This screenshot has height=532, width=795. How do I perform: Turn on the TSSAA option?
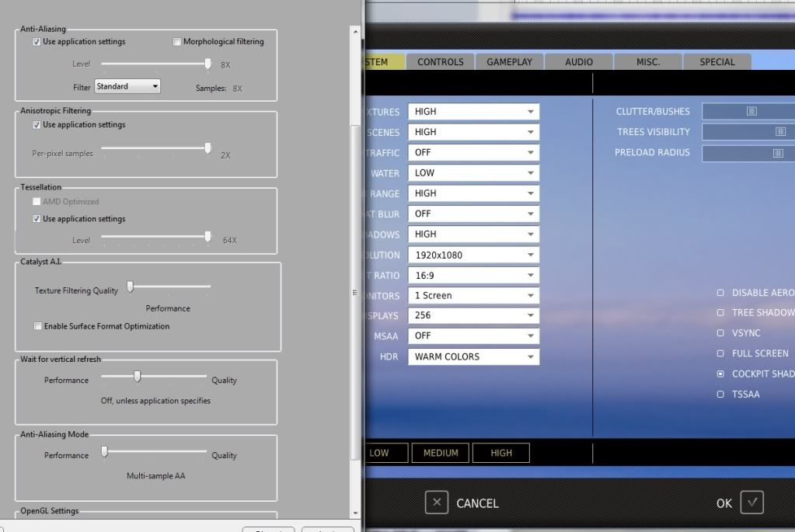[x=720, y=395]
